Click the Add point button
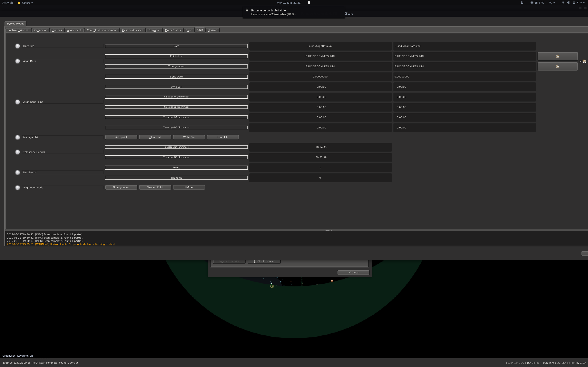The width and height of the screenshot is (588, 367). pyautogui.click(x=121, y=137)
